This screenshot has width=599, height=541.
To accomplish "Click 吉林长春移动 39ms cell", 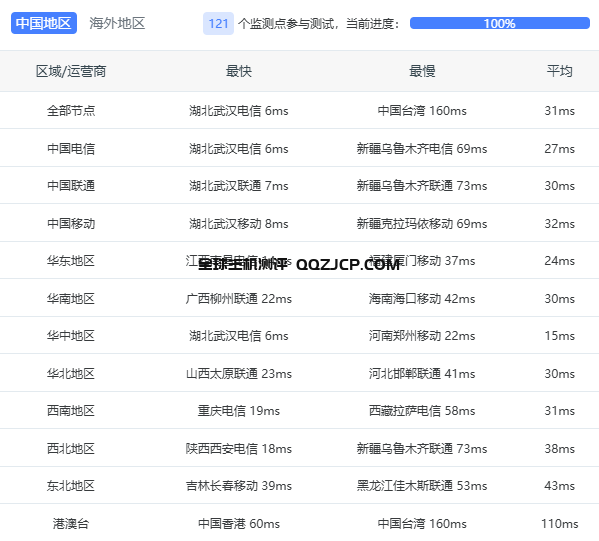I will point(239,486).
